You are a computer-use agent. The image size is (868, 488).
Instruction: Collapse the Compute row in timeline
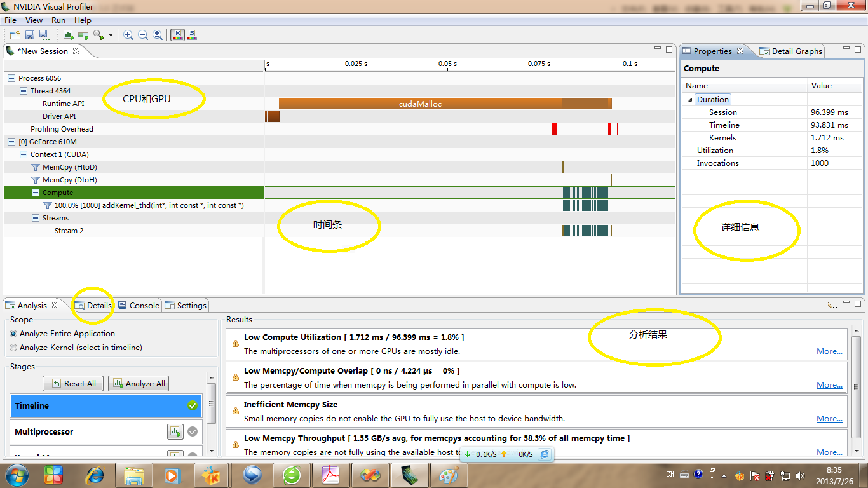36,193
